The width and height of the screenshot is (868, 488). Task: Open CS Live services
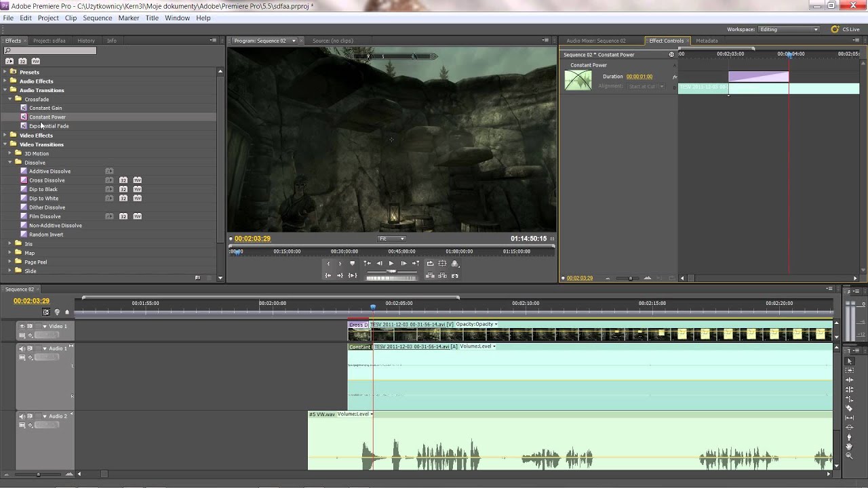pos(846,29)
